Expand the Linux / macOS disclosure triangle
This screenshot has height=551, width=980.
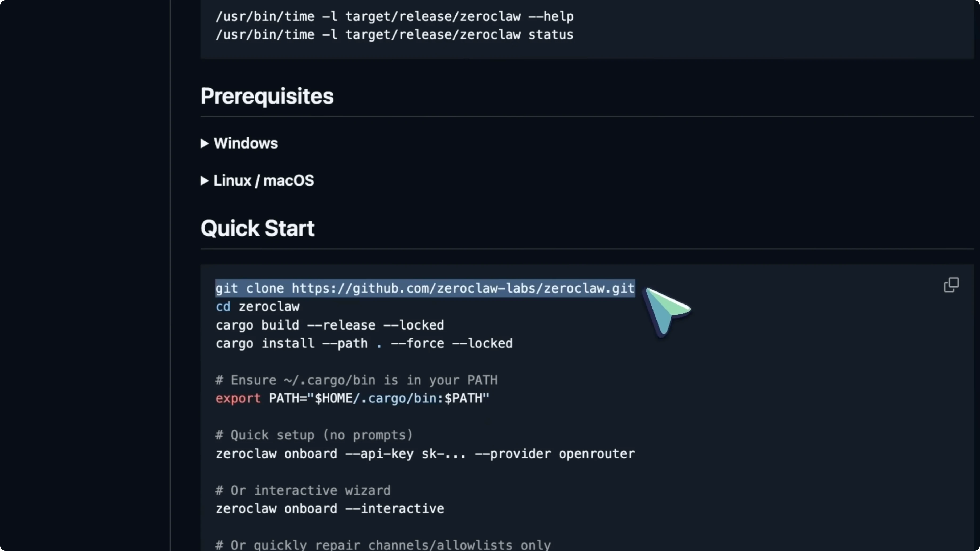[x=204, y=181]
